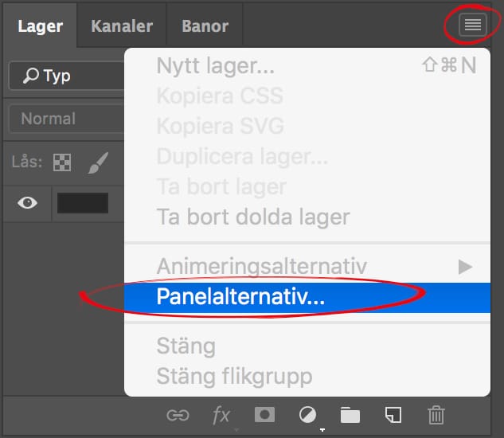Select Panelalternativ... menu item

click(x=307, y=298)
